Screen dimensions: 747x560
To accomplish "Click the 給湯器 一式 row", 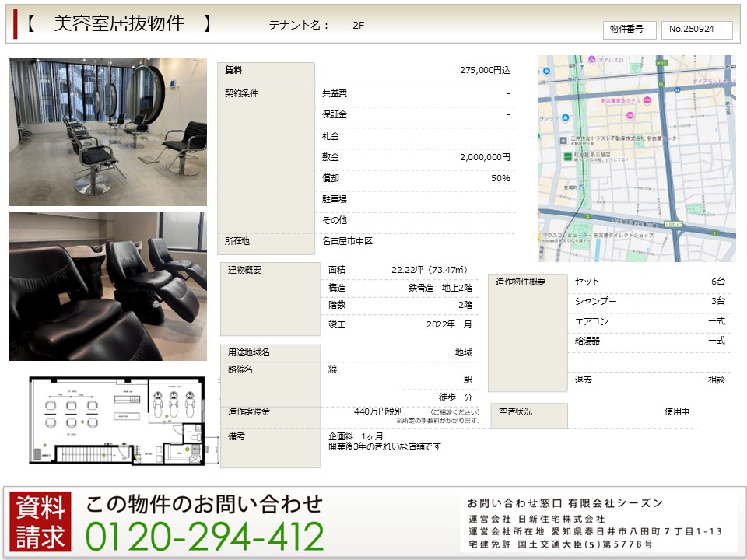I will [649, 341].
